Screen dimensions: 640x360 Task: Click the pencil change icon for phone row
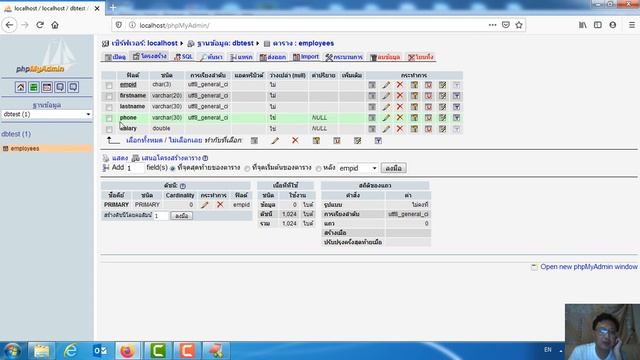pyautogui.click(x=386, y=118)
